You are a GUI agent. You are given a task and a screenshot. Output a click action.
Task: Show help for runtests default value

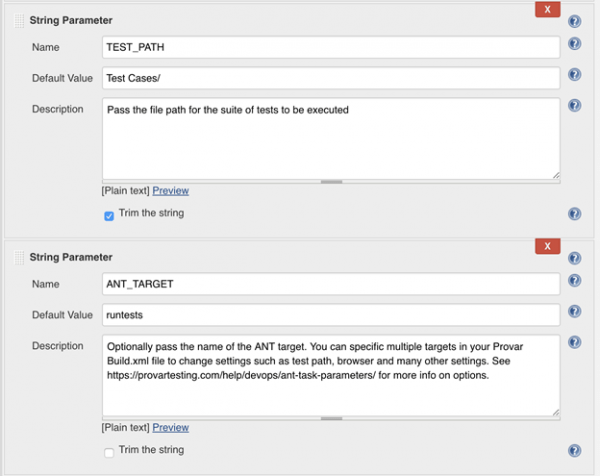tap(574, 311)
